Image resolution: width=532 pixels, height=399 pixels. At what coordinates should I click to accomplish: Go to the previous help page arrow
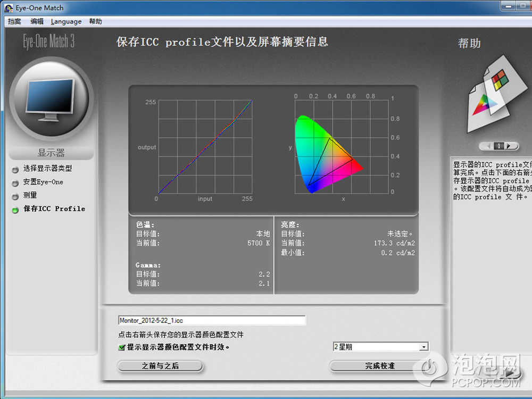tap(488, 146)
